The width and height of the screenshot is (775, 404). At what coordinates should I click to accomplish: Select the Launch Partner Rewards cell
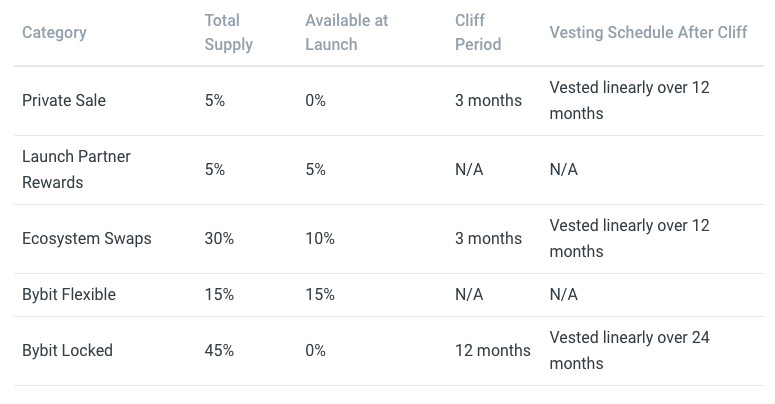coord(76,170)
